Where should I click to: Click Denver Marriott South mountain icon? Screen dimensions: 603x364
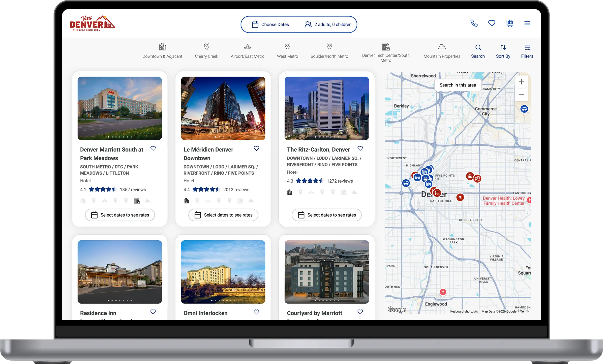[148, 201]
